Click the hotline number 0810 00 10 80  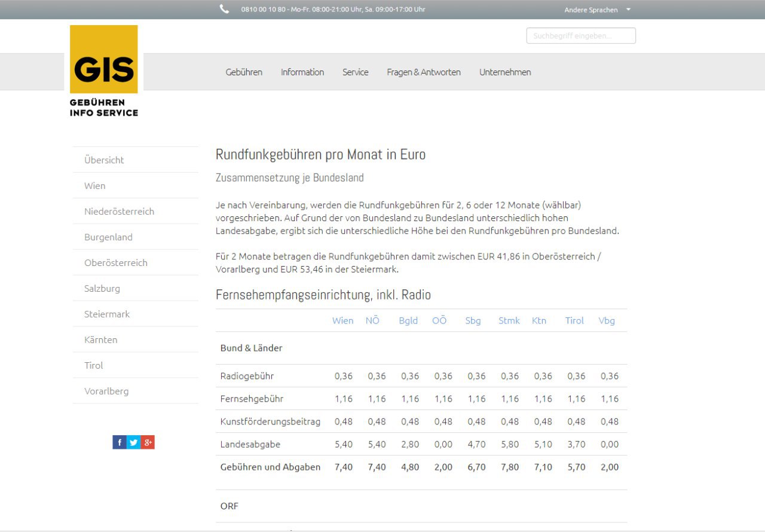pyautogui.click(x=263, y=9)
